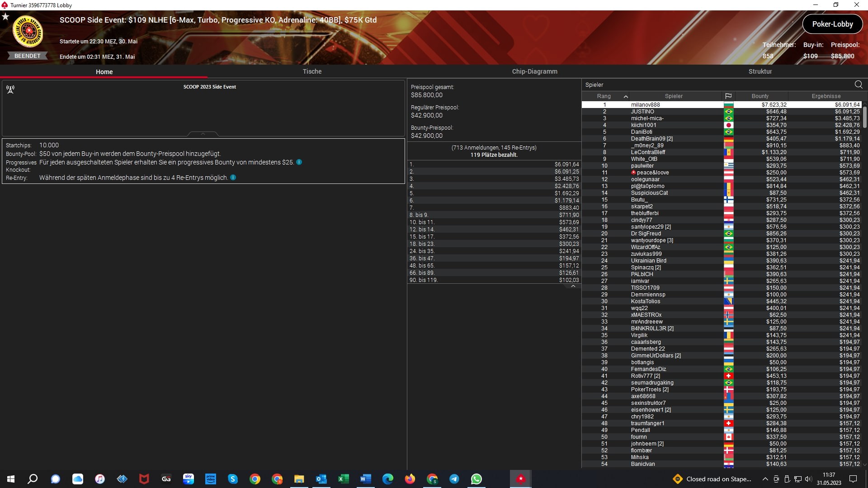Select player michel-mica- row
868x488 pixels.
[x=722, y=118]
